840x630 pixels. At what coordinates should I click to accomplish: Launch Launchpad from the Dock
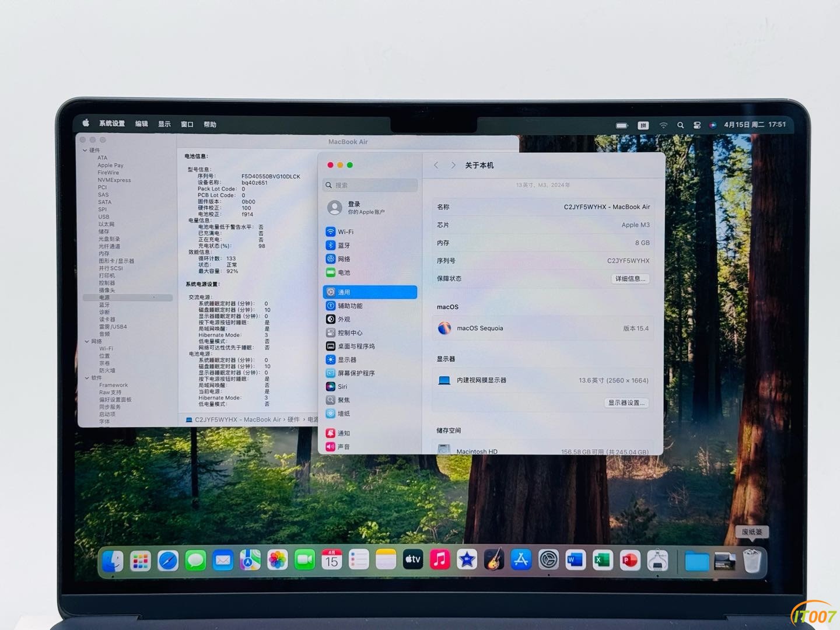(141, 561)
